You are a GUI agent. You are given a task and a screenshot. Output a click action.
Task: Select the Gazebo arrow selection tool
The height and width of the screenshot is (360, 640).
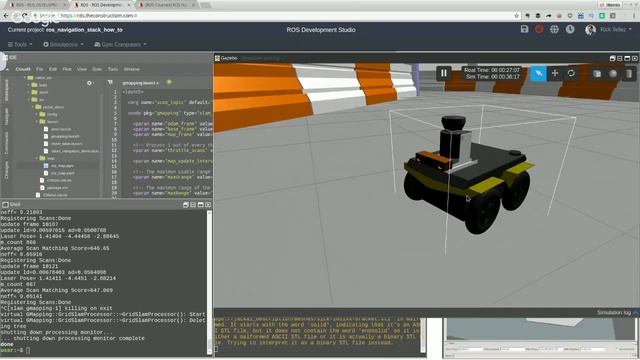pyautogui.click(x=538, y=73)
